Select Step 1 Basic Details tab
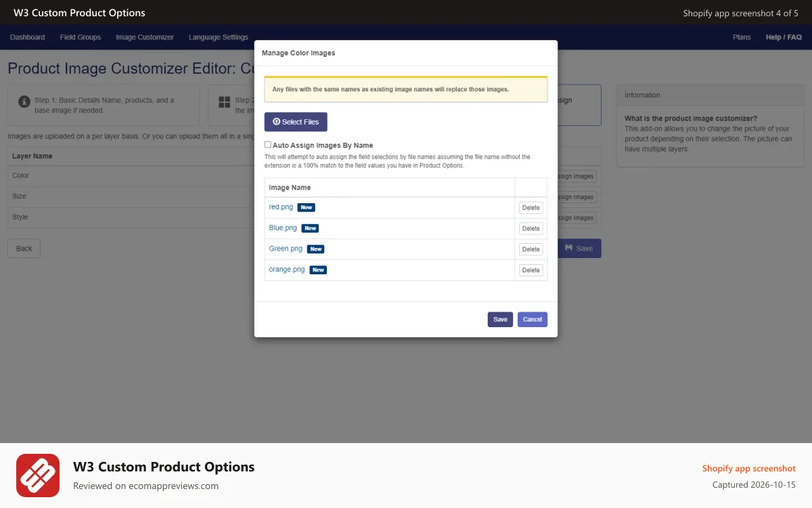The image size is (812, 508). pos(104,105)
